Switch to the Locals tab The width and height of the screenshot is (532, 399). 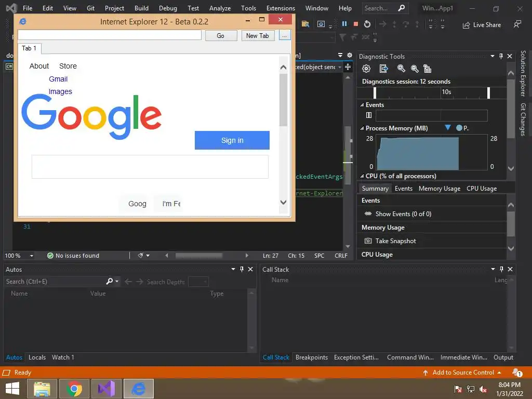pos(37,357)
